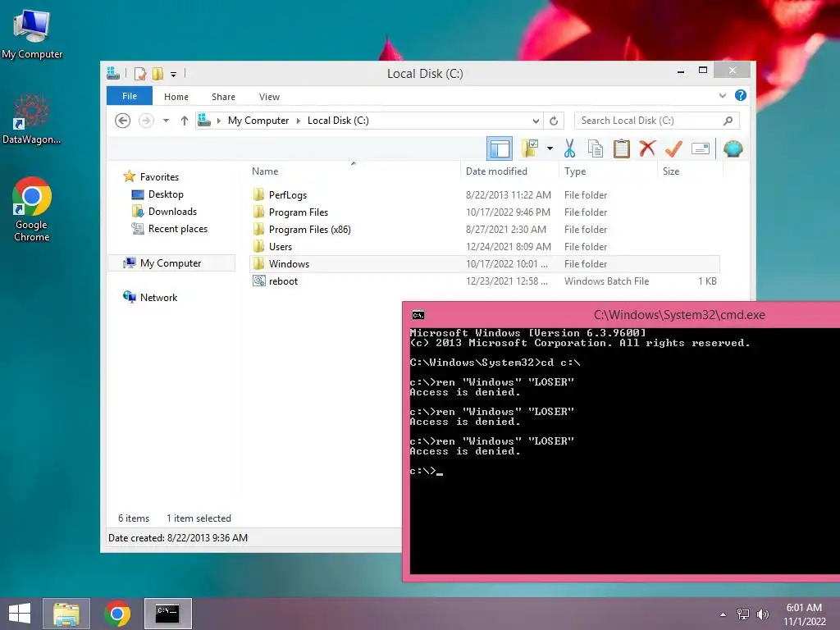The width and height of the screenshot is (840, 630).
Task: Select Recent places in navigation pane
Action: [x=178, y=229]
